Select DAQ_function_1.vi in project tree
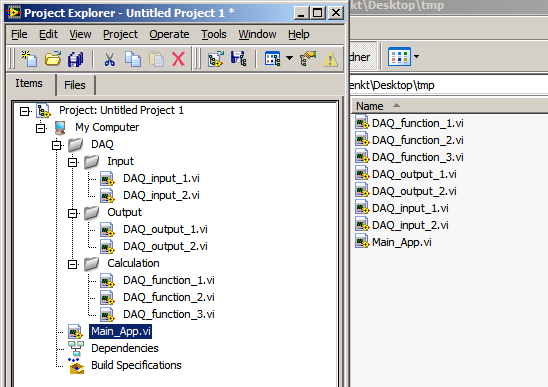The height and width of the screenshot is (387, 548). click(x=169, y=281)
